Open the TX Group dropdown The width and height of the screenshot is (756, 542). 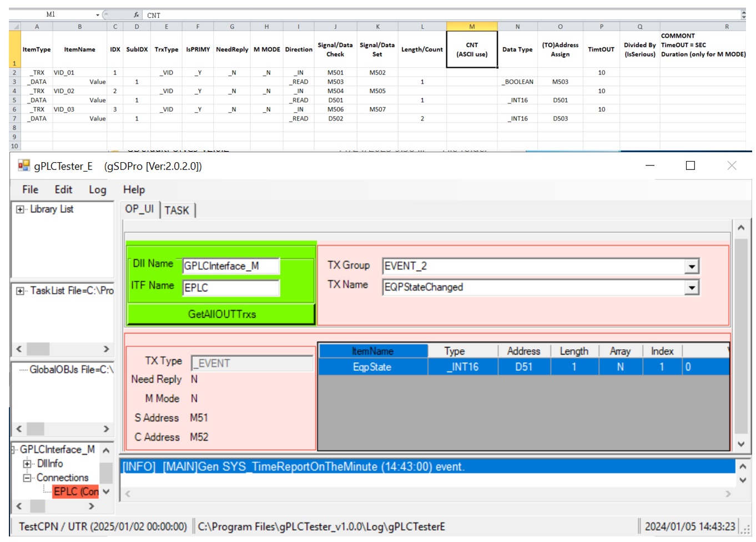pyautogui.click(x=692, y=267)
